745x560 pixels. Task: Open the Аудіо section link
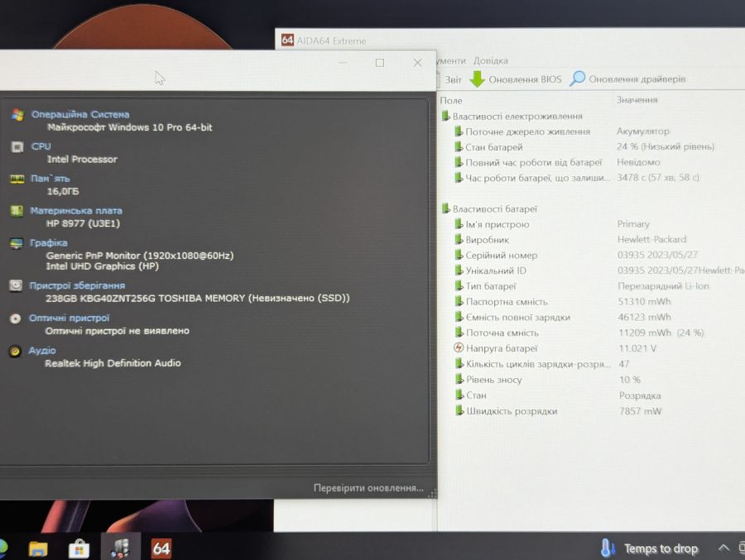[x=42, y=350]
